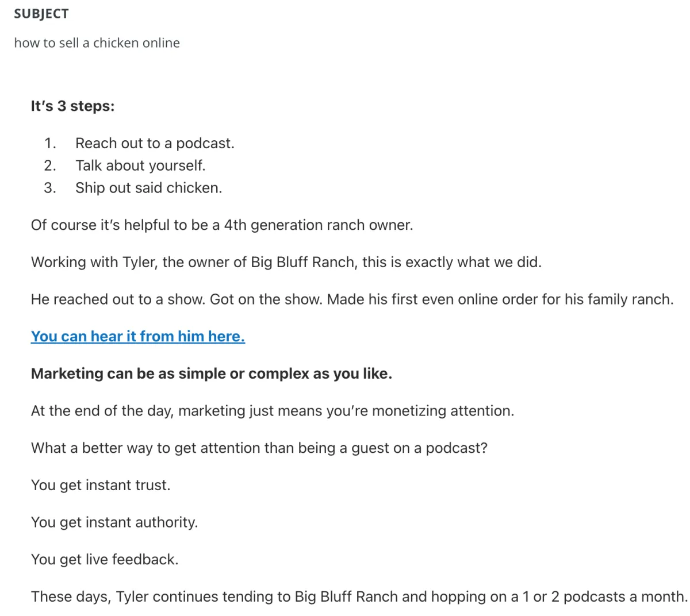This screenshot has width=690, height=616.
Task: Click the bold line "Marketing can be as simple or complex"
Action: (212, 374)
